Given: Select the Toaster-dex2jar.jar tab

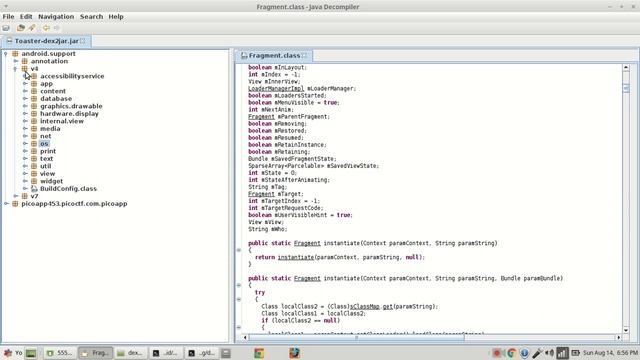Looking at the screenshot, I should [x=46, y=41].
